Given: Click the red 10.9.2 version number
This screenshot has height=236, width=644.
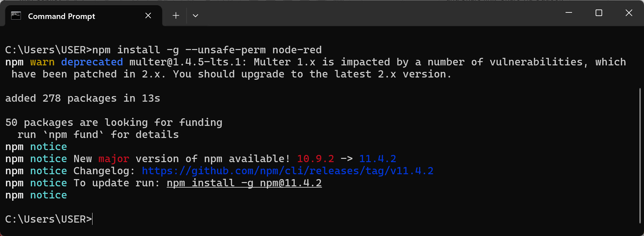Looking at the screenshot, I should click(315, 159).
